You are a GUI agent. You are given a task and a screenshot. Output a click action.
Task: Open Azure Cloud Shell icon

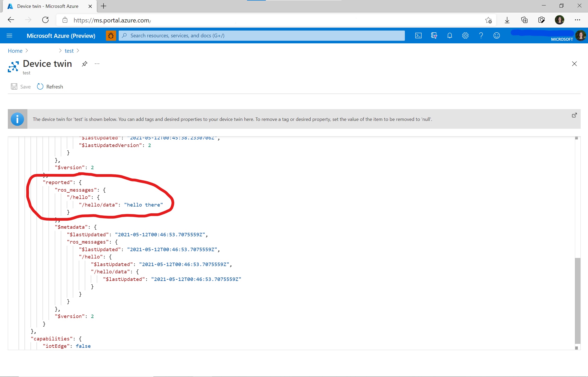click(418, 36)
